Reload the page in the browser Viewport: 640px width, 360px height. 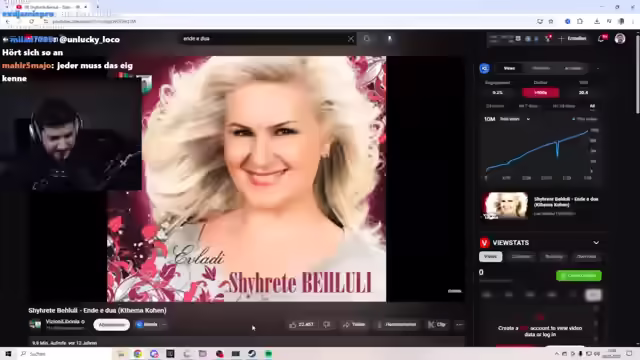point(31,21)
